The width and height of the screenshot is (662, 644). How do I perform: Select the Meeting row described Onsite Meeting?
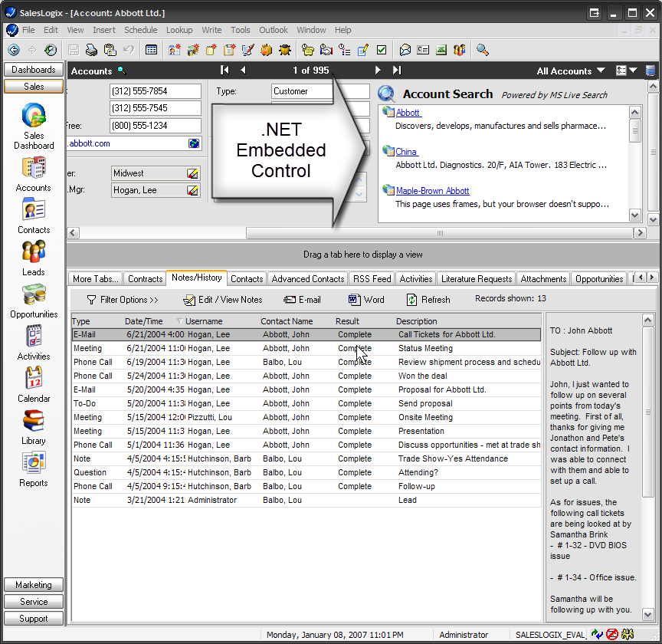tap(306, 418)
